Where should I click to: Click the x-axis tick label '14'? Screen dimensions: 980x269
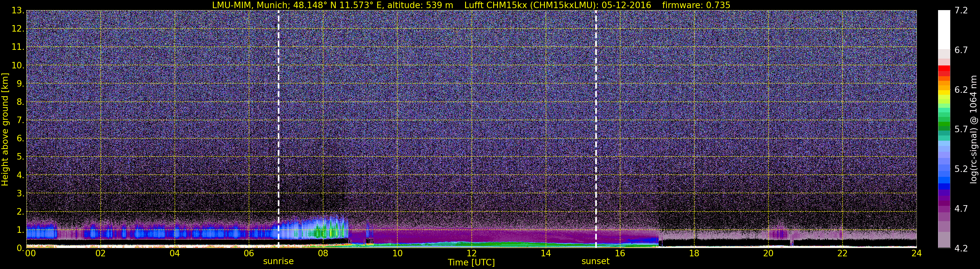tap(545, 253)
